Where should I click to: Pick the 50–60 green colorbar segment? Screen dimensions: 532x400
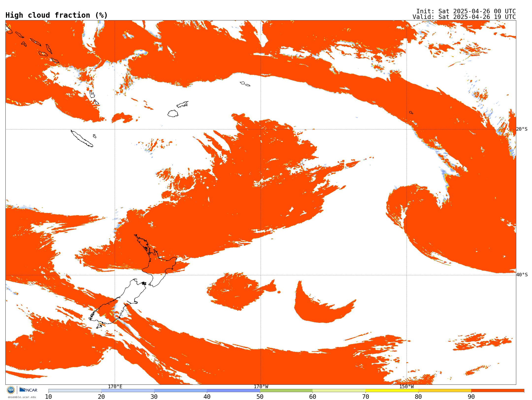click(x=286, y=390)
